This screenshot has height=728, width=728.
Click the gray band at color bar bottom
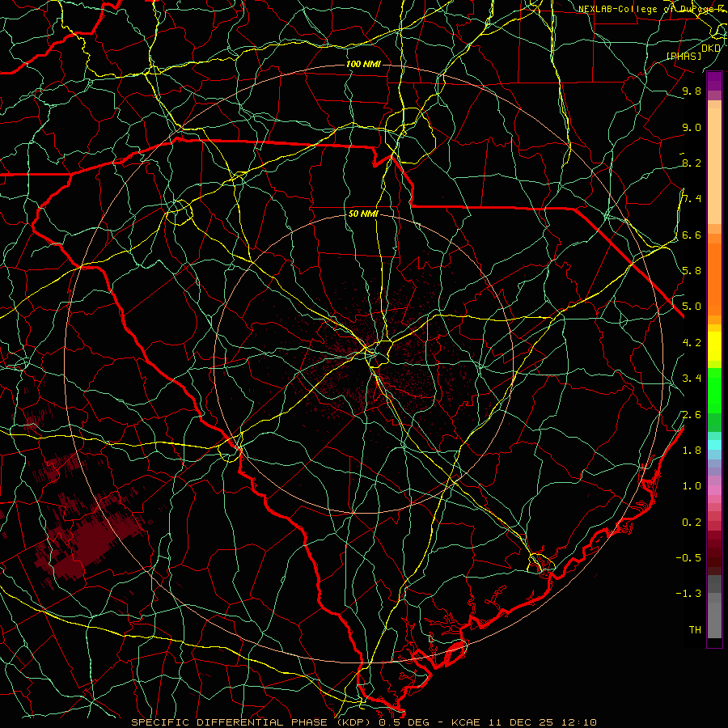click(714, 616)
